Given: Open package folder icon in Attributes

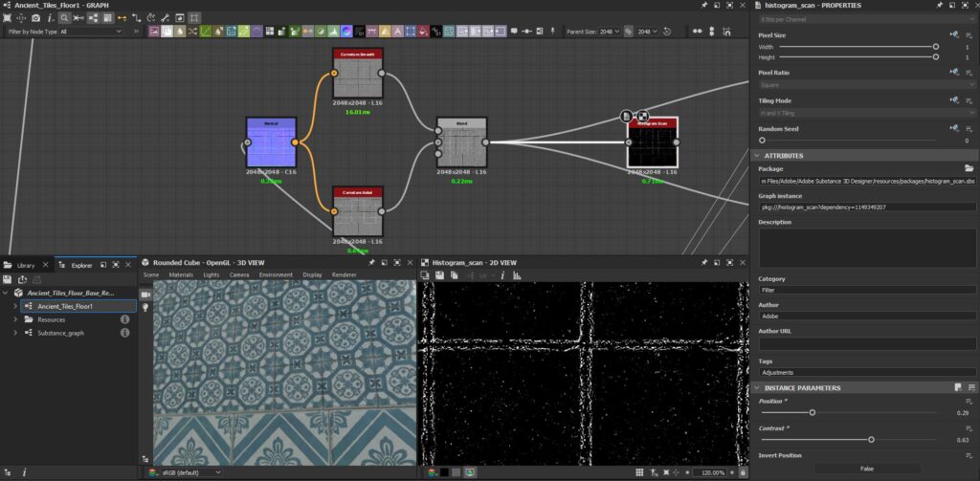Looking at the screenshot, I should coord(969,168).
